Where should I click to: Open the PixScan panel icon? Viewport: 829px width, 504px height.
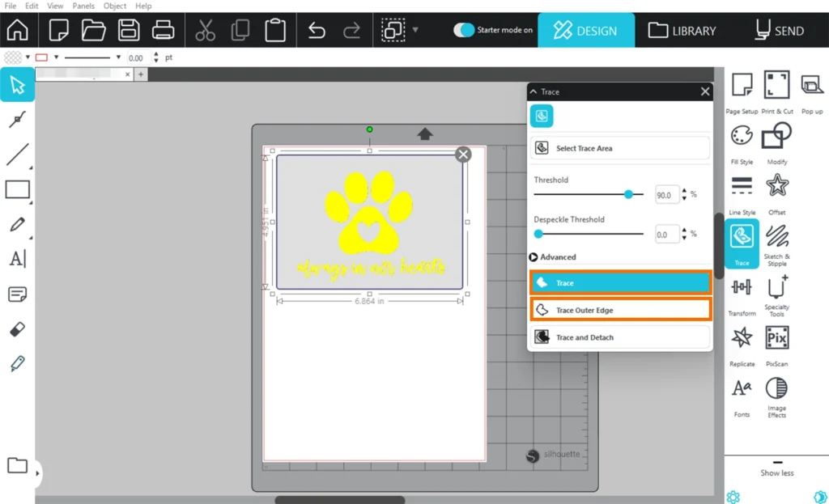(776, 338)
